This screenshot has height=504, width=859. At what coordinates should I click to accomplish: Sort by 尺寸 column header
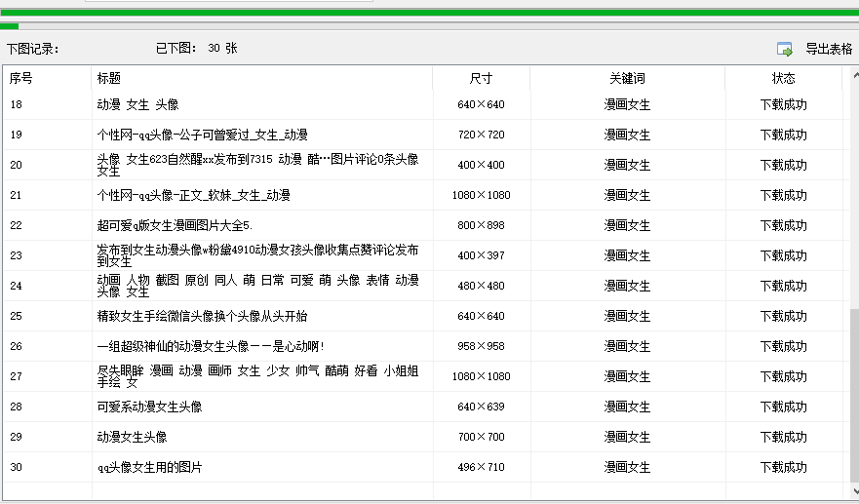[481, 78]
